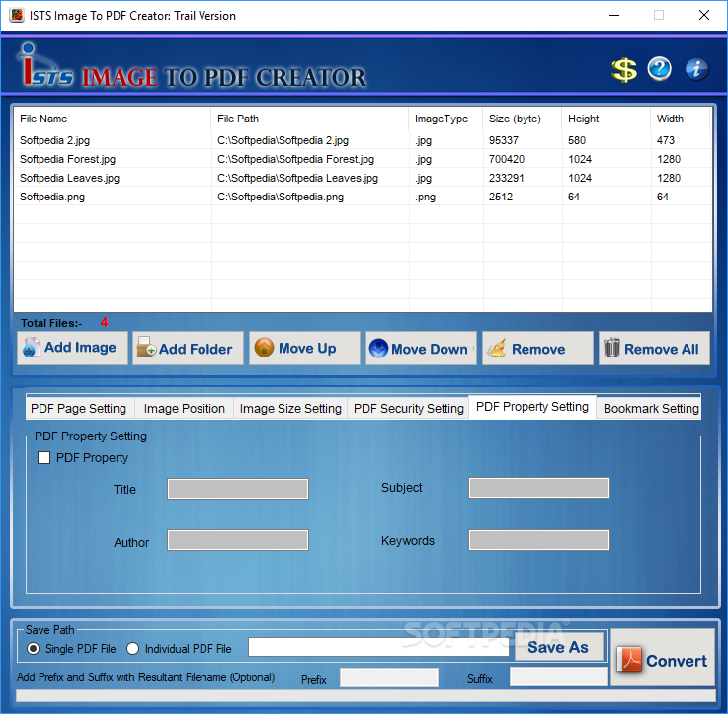728x714 pixels.
Task: Click Move Down button
Action: tap(421, 348)
